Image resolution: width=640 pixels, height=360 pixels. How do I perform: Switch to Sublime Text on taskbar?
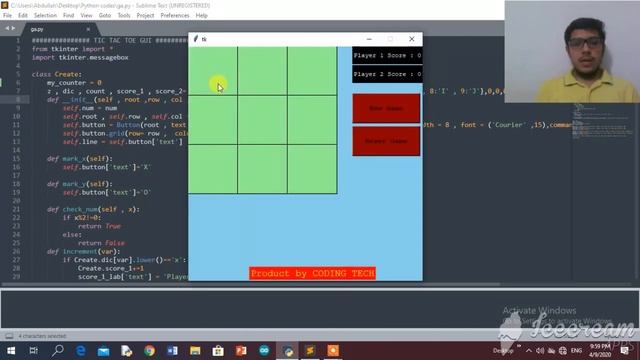[x=310, y=351]
